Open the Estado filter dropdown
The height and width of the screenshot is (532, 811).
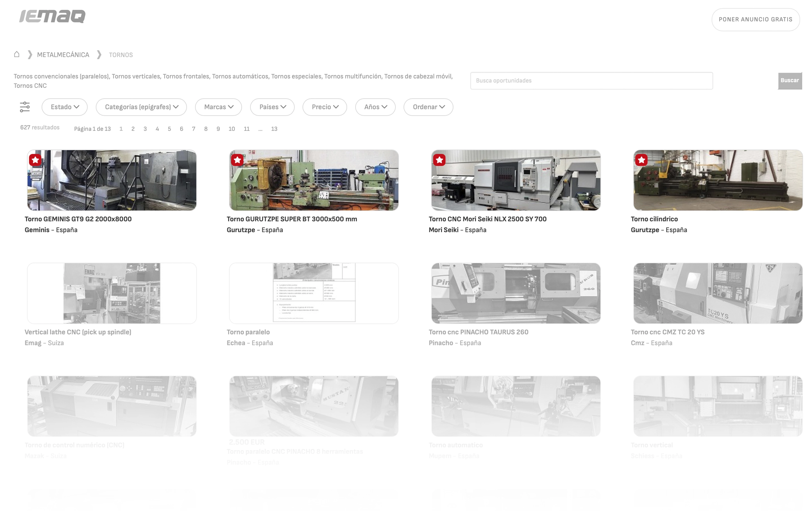coord(64,107)
